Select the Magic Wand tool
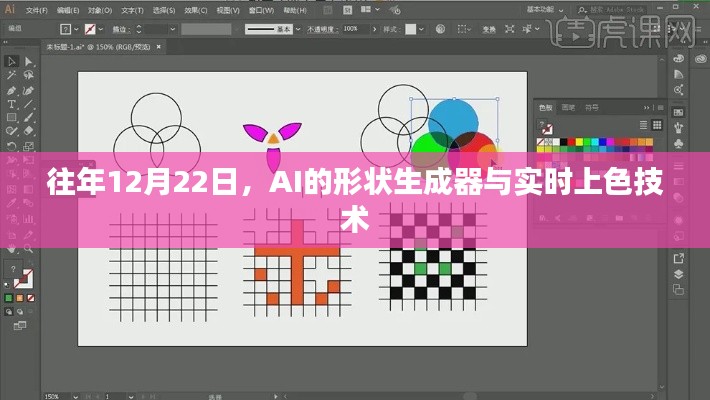This screenshot has height=400, width=710. point(11,75)
